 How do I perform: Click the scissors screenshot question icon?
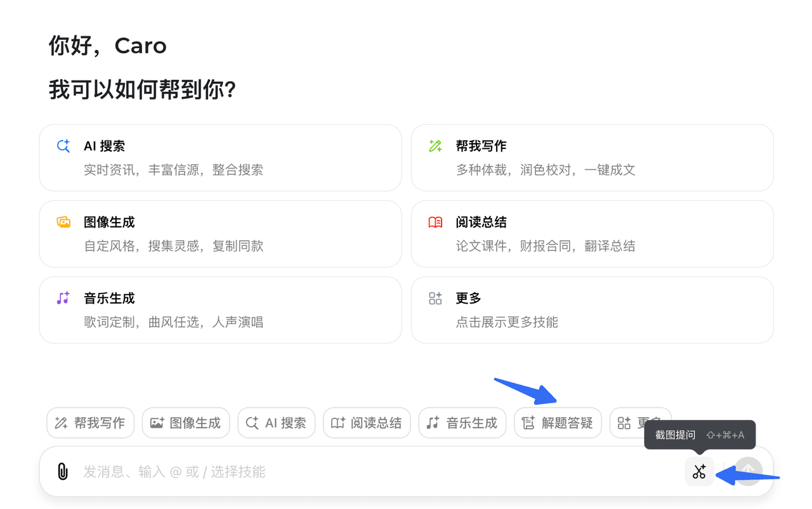pyautogui.click(x=699, y=472)
